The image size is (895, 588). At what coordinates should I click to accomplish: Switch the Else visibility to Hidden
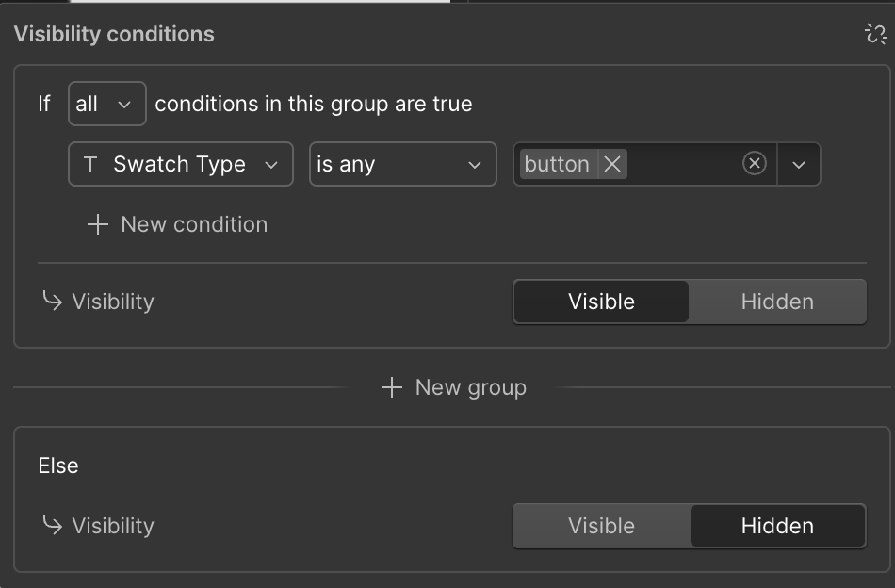(777, 526)
